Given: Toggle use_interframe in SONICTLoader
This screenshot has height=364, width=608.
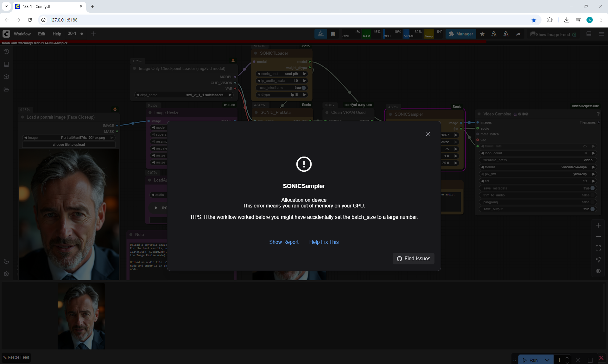Looking at the screenshot, I should tap(303, 88).
